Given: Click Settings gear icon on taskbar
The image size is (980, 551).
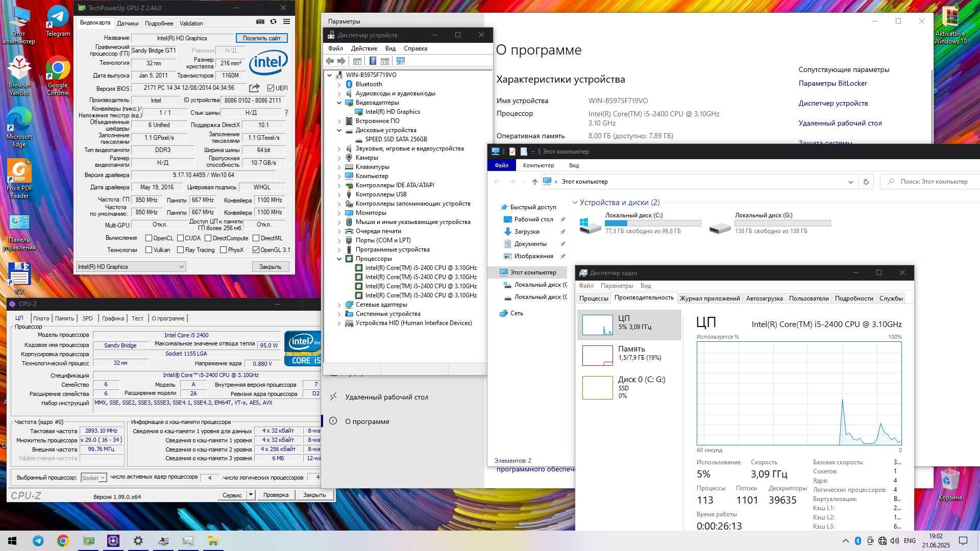Looking at the screenshot, I should pyautogui.click(x=138, y=541).
